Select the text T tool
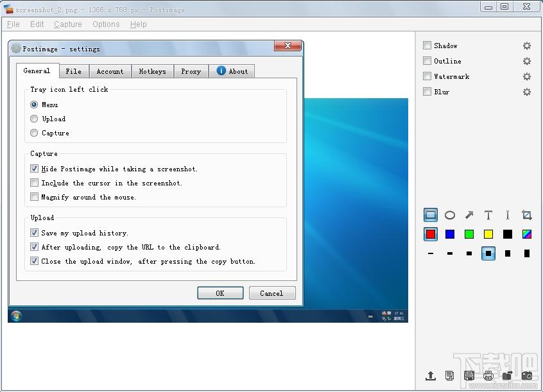 488,215
